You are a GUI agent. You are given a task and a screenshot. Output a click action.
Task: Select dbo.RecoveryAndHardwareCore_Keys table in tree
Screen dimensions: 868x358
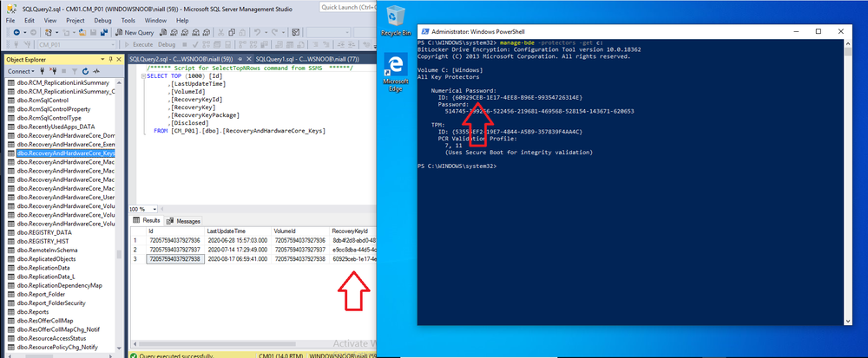pyautogui.click(x=66, y=153)
